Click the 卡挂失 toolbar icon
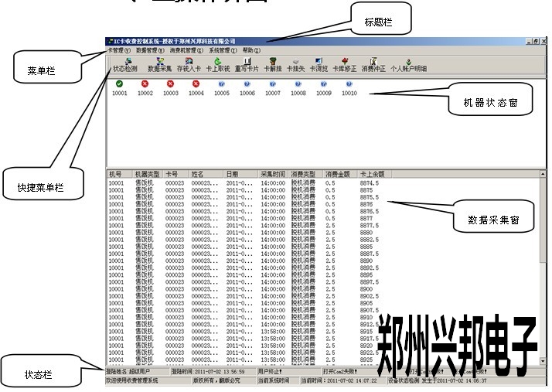The image size is (552, 392). (x=296, y=64)
